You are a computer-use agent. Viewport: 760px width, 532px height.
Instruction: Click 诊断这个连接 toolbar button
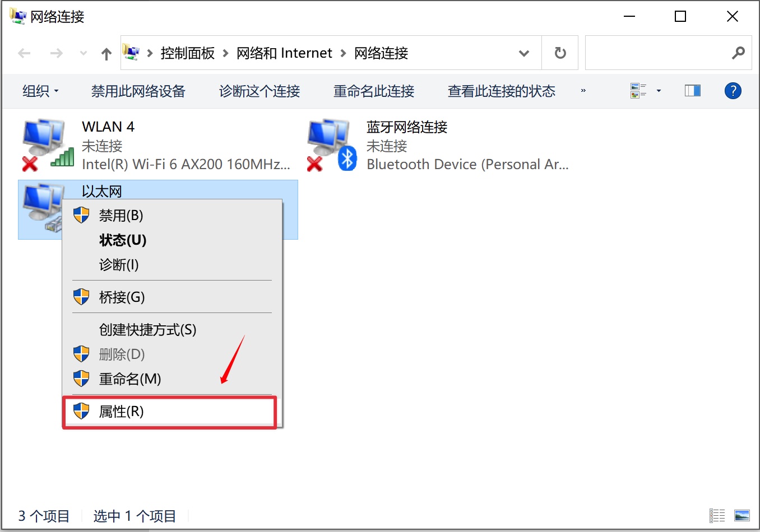(x=259, y=91)
